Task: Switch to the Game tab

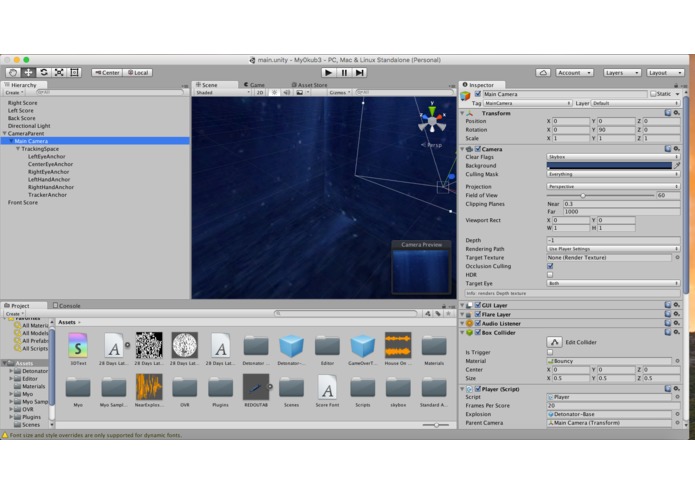Action: click(x=254, y=85)
